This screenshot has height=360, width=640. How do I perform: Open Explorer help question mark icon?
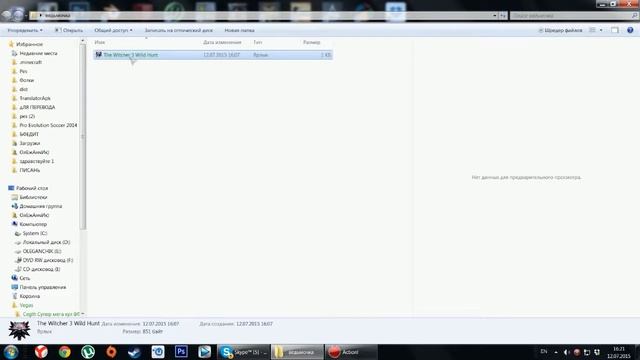(630, 30)
